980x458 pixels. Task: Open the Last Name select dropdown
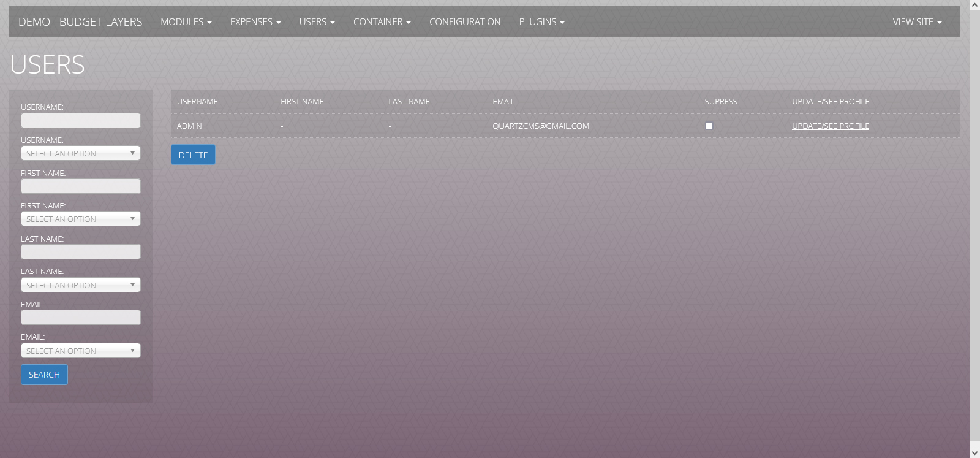click(x=80, y=285)
